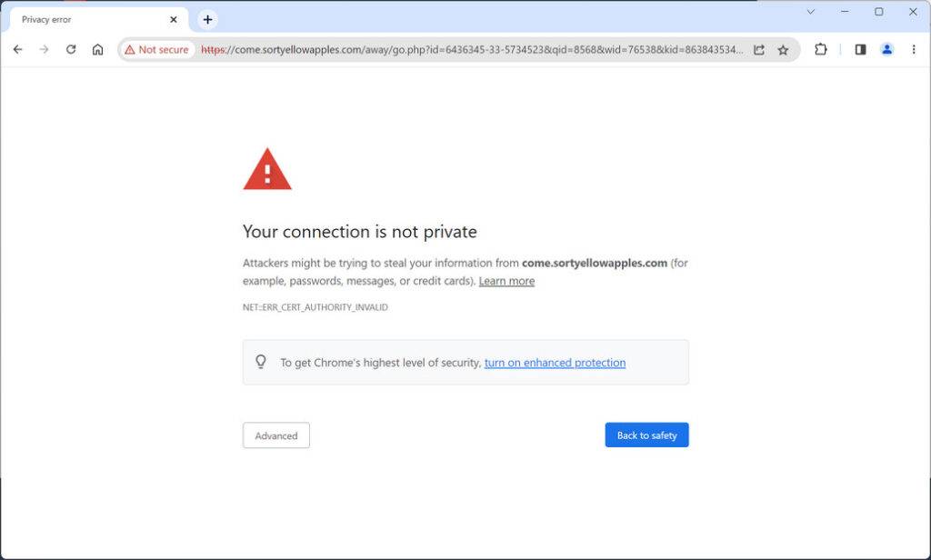Click the lightbulb safety tip icon
This screenshot has width=931, height=560.
coord(262,361)
